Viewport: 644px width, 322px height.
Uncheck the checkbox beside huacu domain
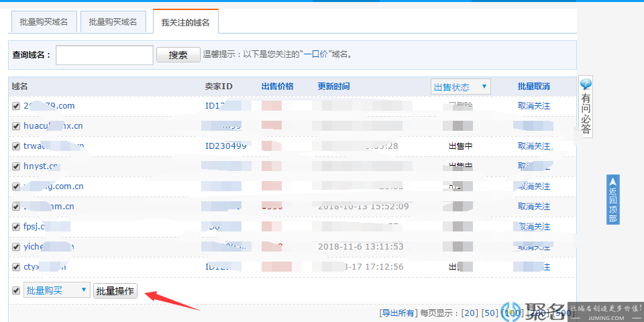pos(16,126)
